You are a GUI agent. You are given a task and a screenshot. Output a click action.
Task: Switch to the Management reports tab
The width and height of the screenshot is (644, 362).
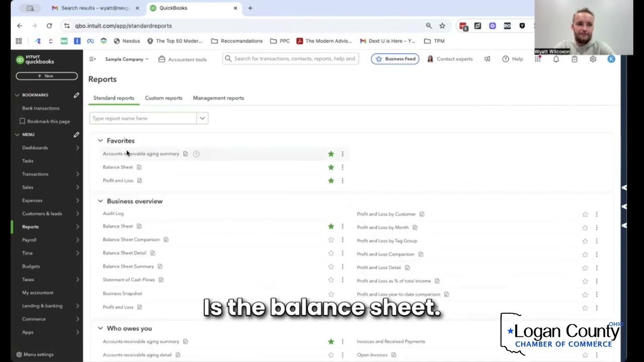[218, 98]
